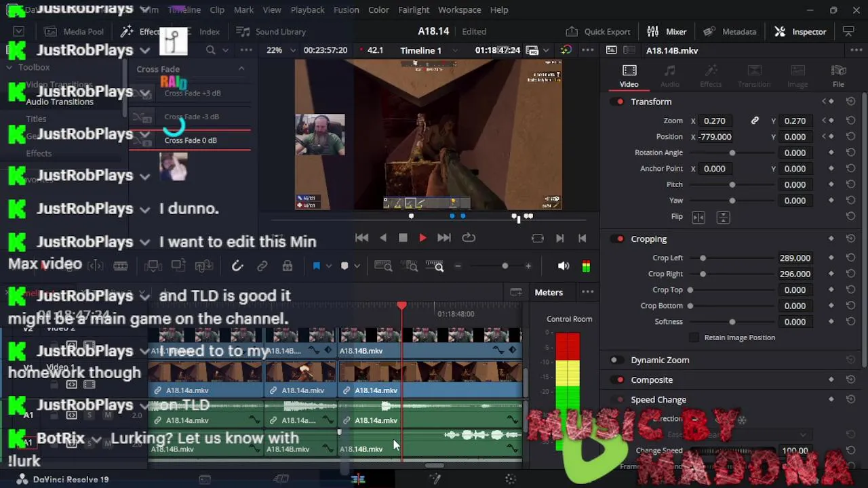Click the play reverse button
Viewport: 868px width, 488px height.
pyautogui.click(x=383, y=238)
